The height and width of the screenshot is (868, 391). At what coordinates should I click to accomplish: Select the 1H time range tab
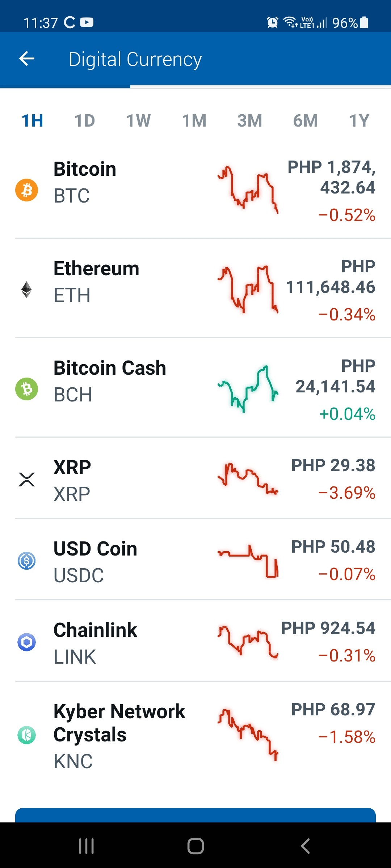coord(32,121)
